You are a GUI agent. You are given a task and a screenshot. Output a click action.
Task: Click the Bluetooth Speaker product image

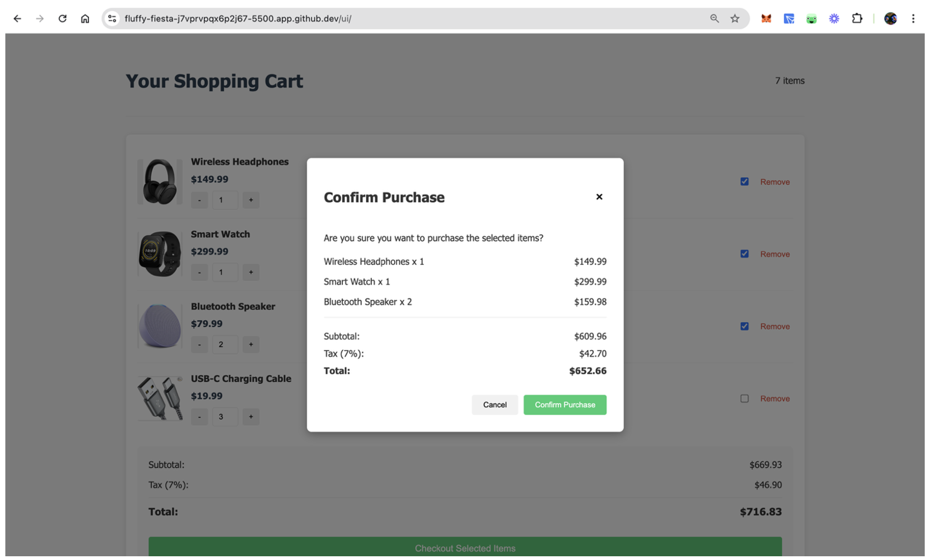point(160,326)
